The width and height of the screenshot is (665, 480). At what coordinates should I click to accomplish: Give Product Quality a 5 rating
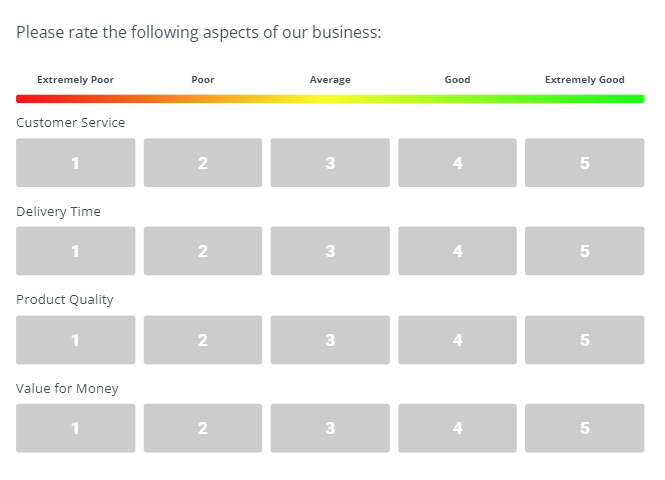584,340
